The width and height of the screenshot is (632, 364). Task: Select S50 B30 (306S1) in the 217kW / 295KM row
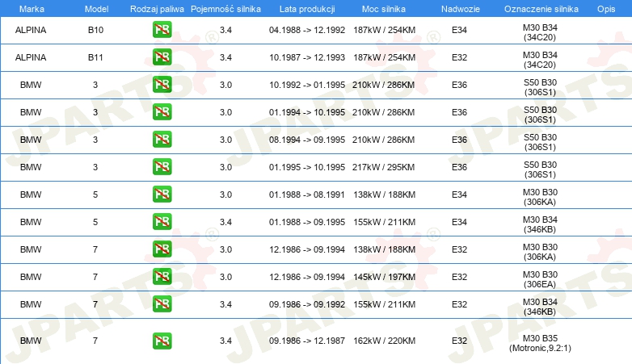click(x=540, y=169)
